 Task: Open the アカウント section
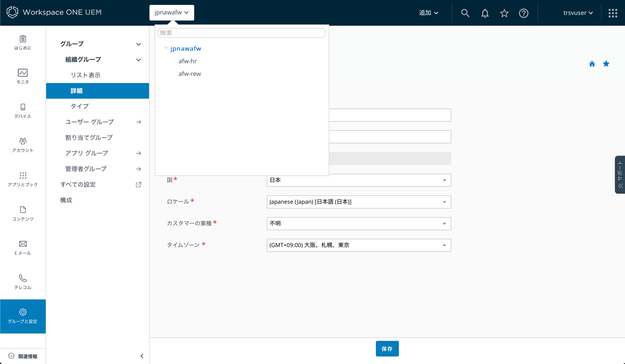[x=23, y=145]
